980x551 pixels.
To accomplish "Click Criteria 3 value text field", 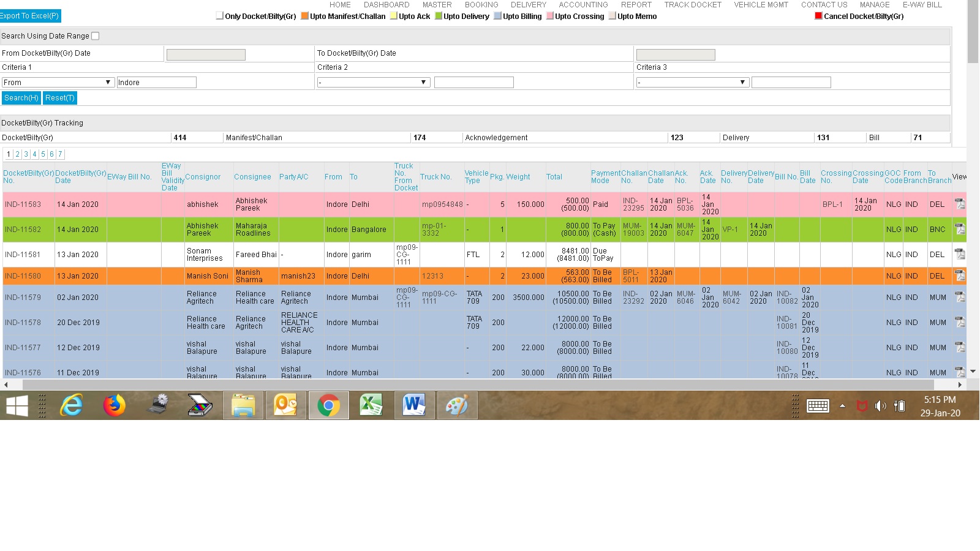I will 791,82.
